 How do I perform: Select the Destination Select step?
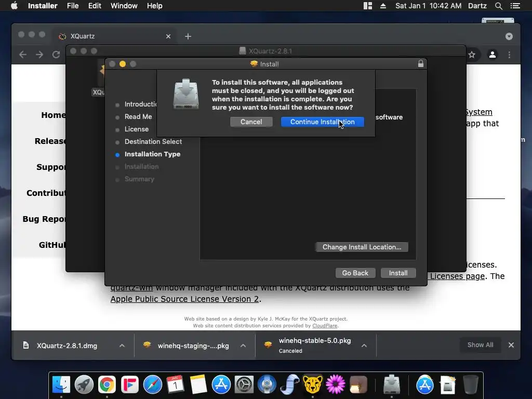point(153,142)
